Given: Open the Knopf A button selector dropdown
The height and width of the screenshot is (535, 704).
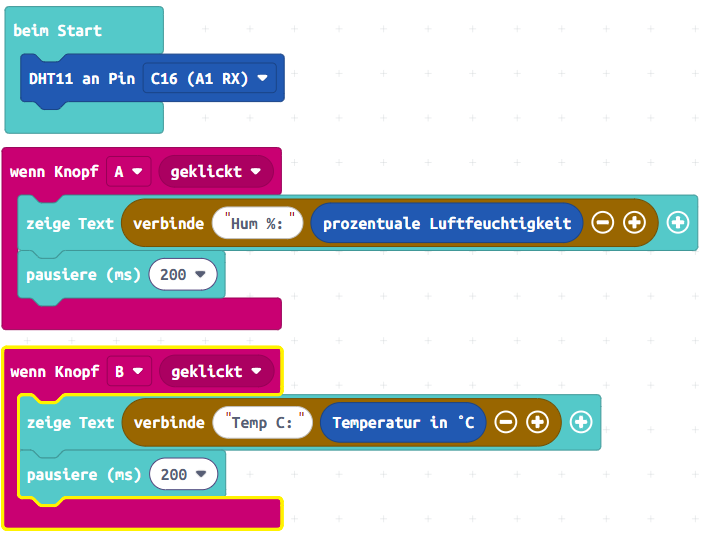Looking at the screenshot, I should [x=128, y=172].
